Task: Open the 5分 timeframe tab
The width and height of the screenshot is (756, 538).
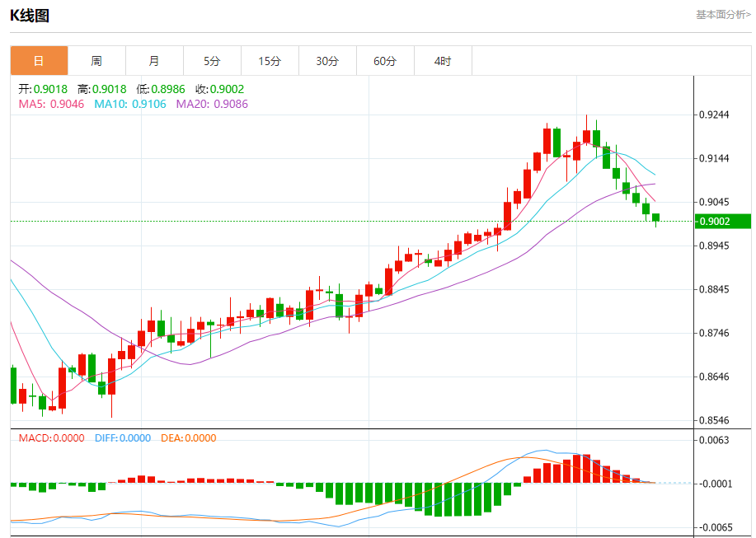Action: coord(212,61)
